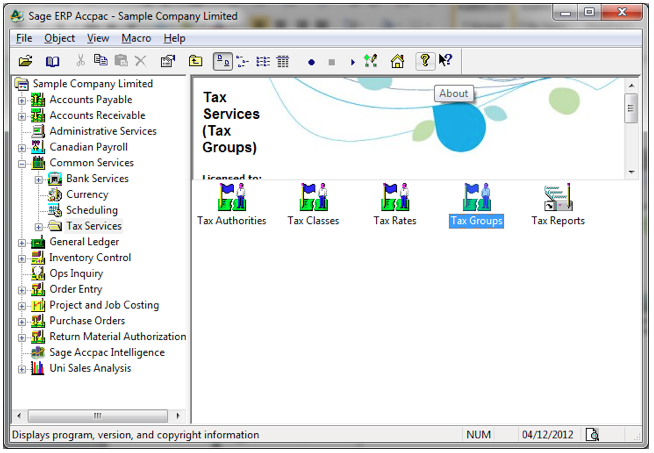654x453 pixels.
Task: Open the Tax Authorities icon
Action: click(232, 205)
